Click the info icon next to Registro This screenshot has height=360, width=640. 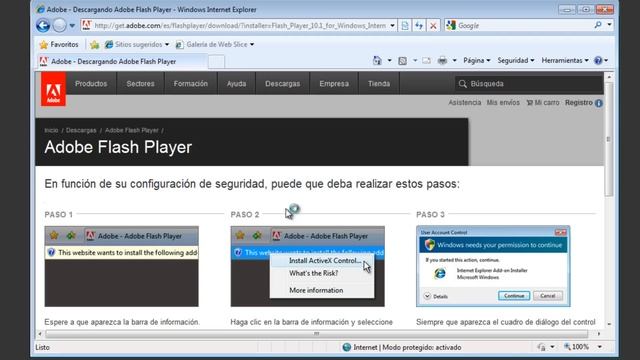[599, 103]
